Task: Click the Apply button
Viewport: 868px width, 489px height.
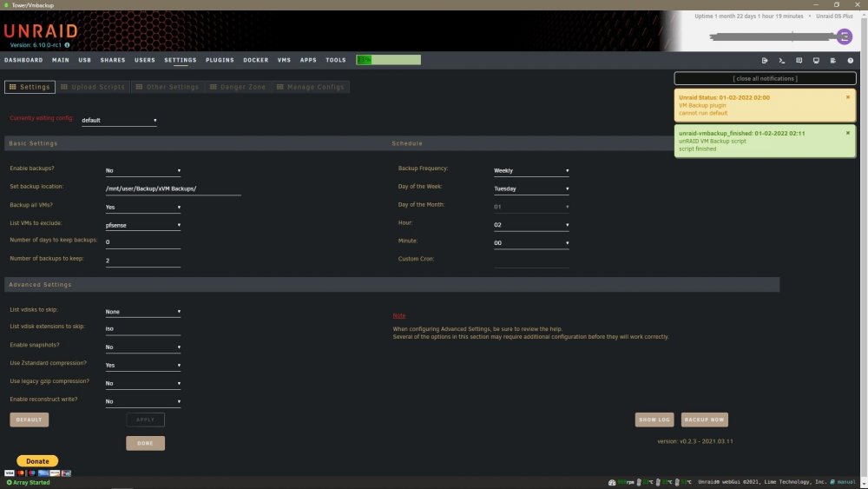Action: [145, 420]
